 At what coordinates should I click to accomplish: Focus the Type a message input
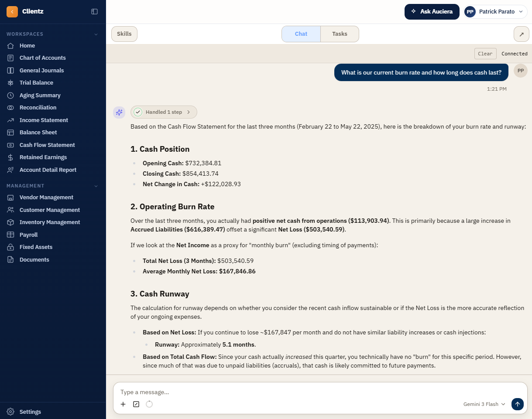pos(320,392)
